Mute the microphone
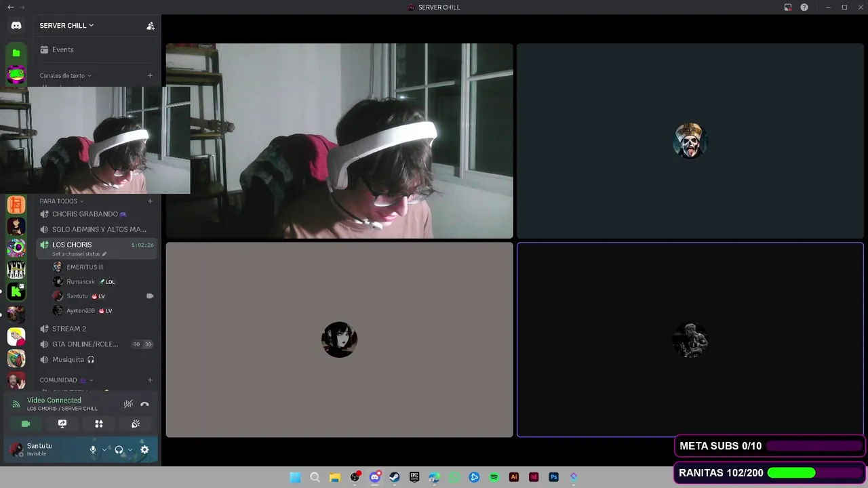868x488 pixels. pyautogui.click(x=93, y=449)
